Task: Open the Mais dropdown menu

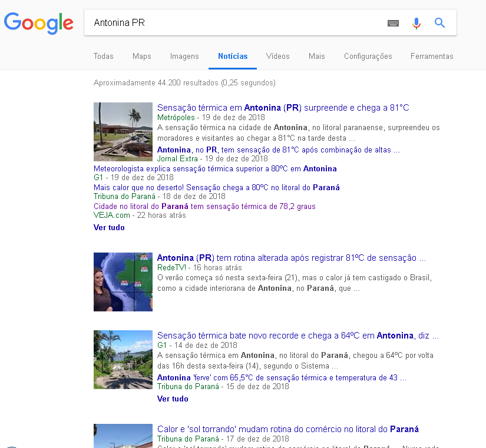Action: [x=317, y=56]
